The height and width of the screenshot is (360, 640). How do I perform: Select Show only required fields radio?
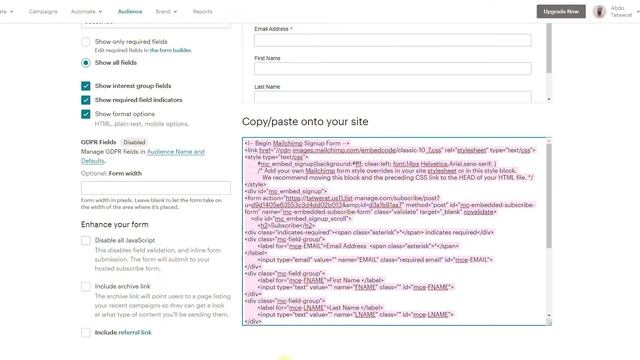86,42
